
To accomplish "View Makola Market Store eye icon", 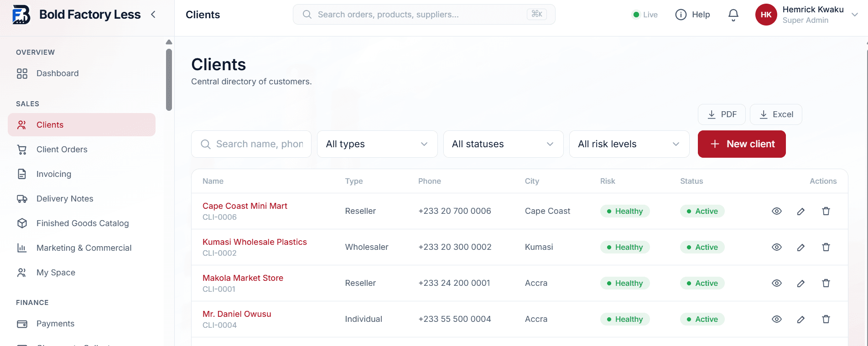I will (x=777, y=283).
